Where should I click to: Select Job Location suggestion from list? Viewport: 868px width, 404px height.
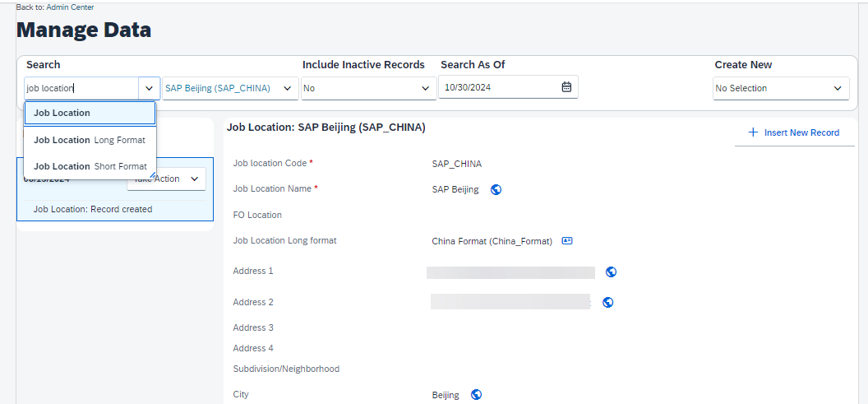[90, 113]
